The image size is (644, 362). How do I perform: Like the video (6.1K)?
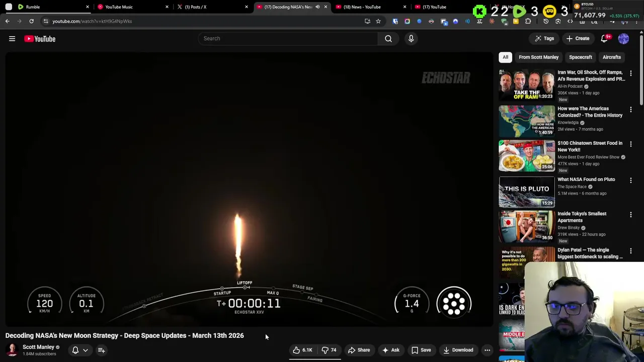tap(302, 350)
